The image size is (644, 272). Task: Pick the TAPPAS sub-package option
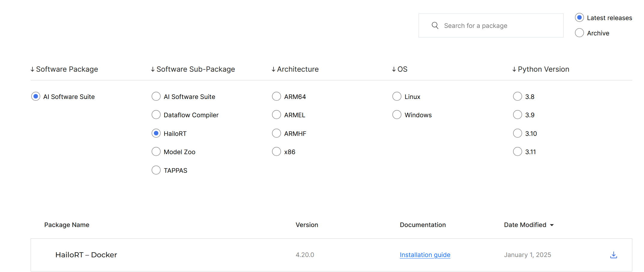click(156, 170)
